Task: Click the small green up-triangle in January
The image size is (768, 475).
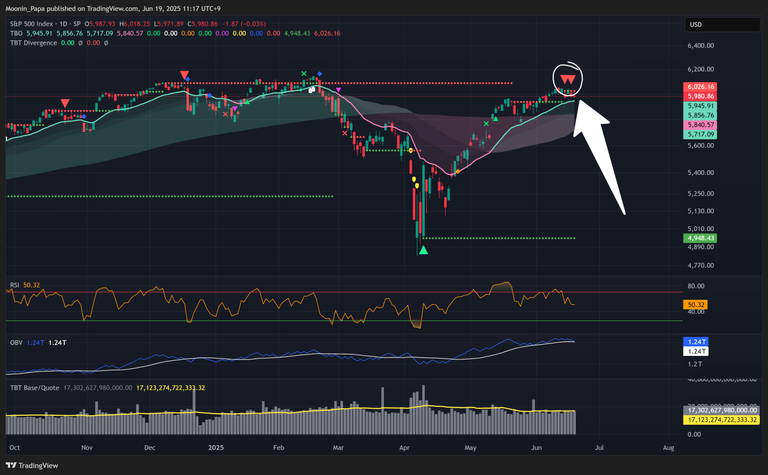Action: pos(247,102)
